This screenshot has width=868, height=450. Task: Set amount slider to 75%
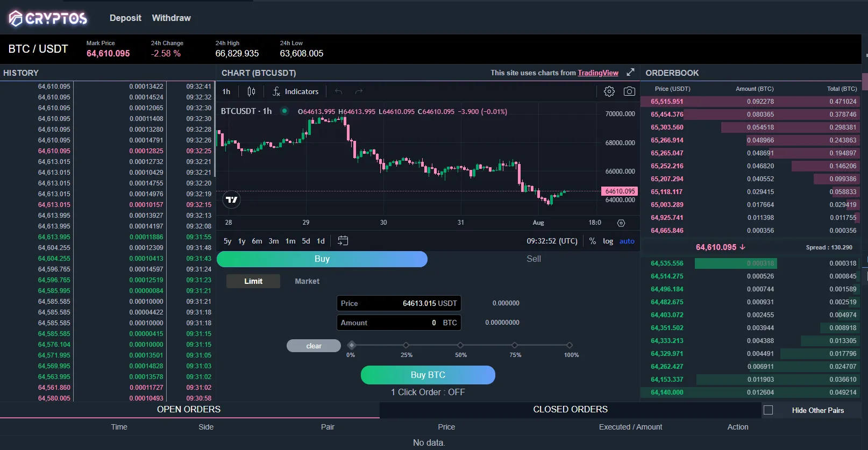coord(515,345)
